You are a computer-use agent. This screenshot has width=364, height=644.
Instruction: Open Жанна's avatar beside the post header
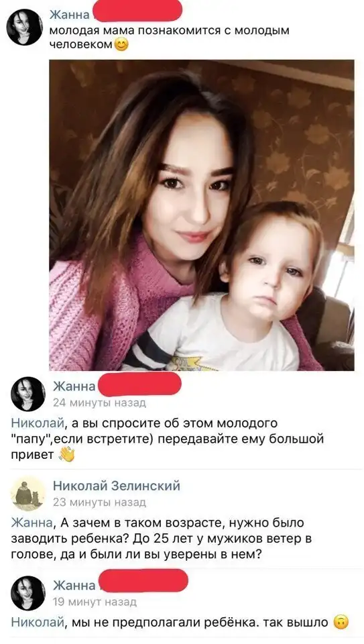click(25, 27)
